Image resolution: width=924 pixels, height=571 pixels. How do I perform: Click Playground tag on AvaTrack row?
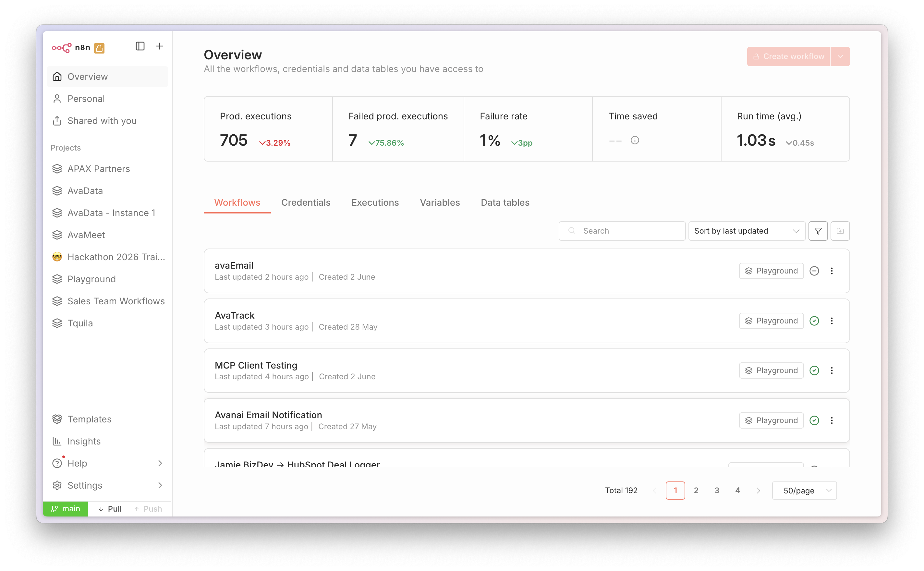(772, 321)
